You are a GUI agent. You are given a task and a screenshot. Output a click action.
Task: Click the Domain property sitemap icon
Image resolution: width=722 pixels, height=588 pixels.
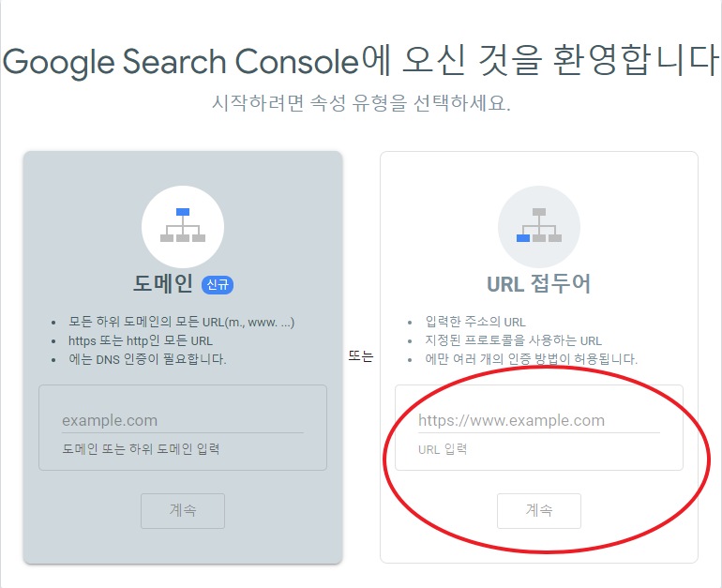coord(183,227)
